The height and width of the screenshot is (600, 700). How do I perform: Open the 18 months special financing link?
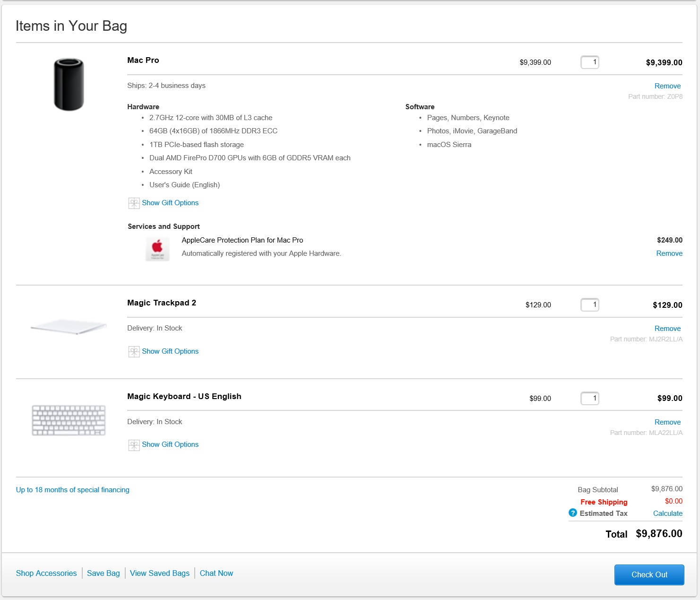pyautogui.click(x=73, y=490)
